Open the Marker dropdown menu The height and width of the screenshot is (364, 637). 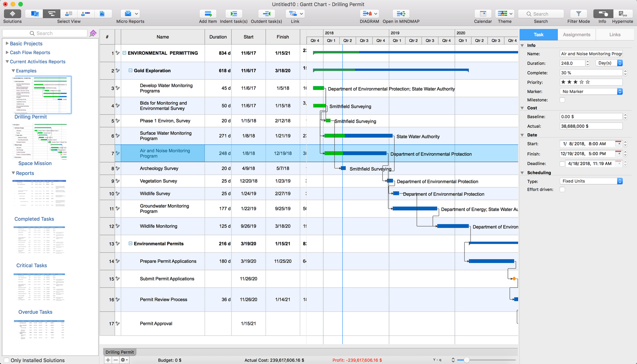(x=591, y=92)
